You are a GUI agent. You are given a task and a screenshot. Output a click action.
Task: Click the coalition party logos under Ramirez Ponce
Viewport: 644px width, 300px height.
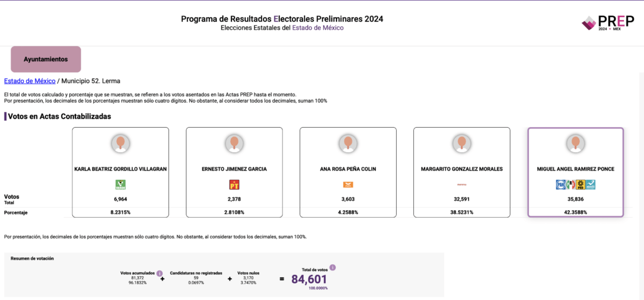click(575, 184)
